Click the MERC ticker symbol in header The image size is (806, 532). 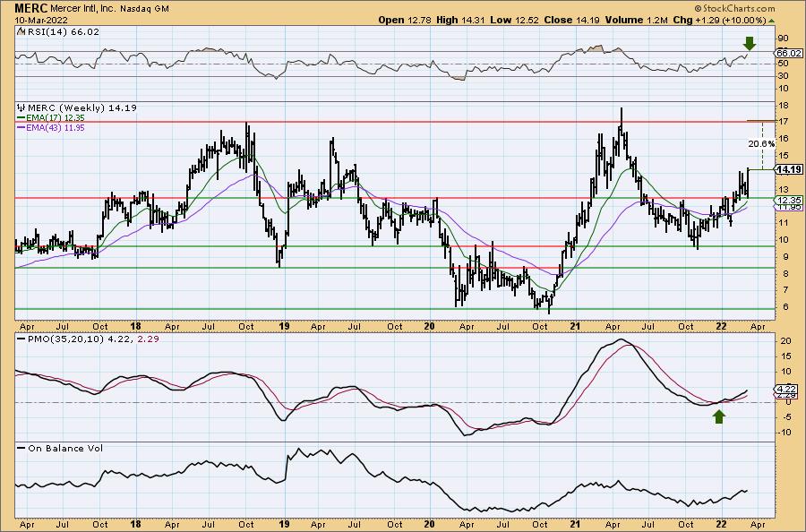click(31, 9)
